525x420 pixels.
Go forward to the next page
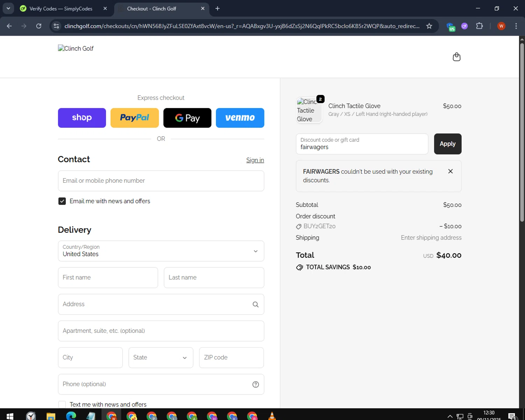24,26
